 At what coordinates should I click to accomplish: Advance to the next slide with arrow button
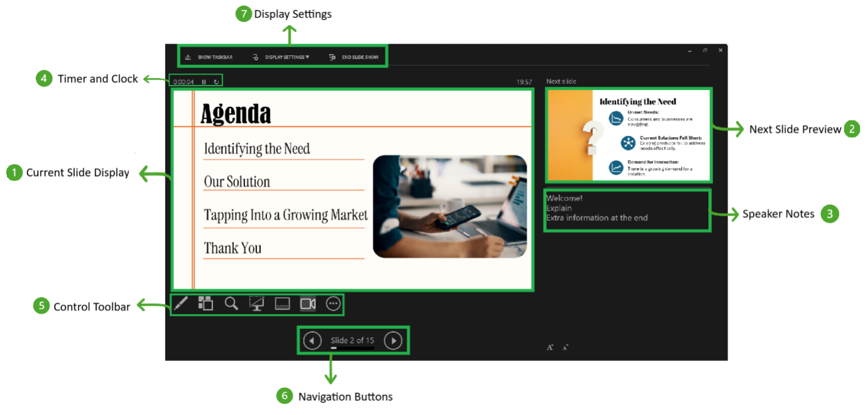click(393, 340)
